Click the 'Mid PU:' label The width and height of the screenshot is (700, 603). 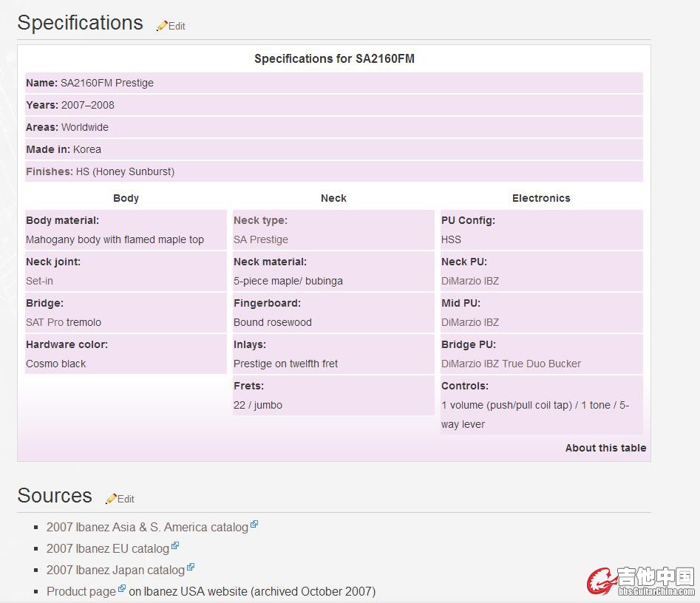(461, 303)
